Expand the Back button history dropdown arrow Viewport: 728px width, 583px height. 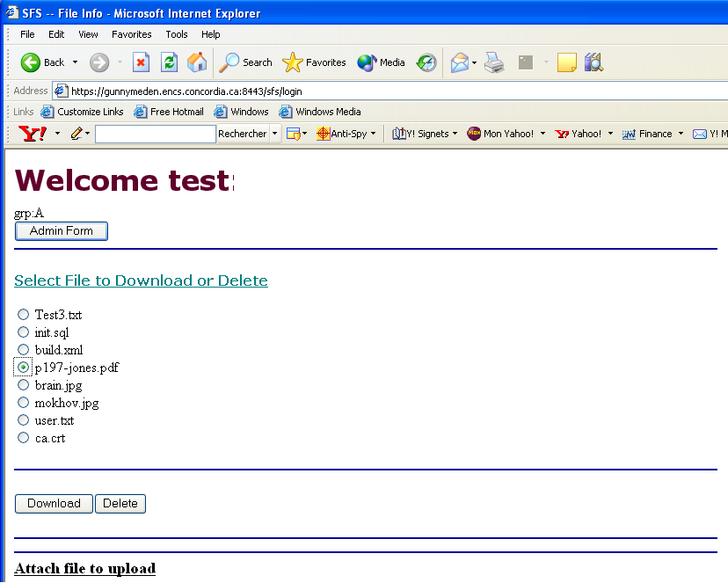(75, 62)
